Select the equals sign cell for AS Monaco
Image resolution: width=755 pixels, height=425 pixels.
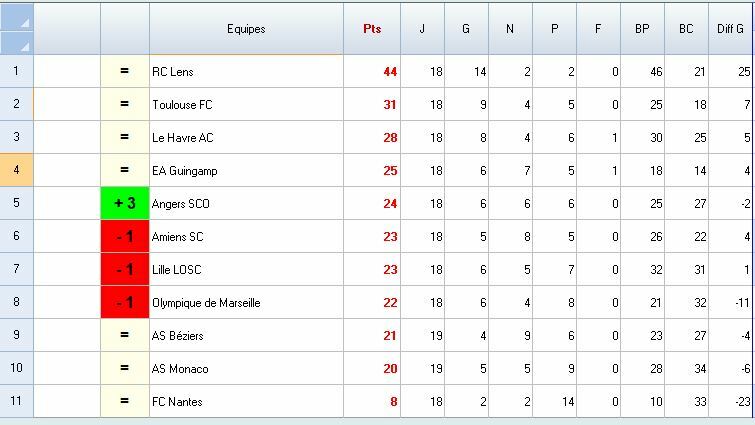tap(125, 369)
